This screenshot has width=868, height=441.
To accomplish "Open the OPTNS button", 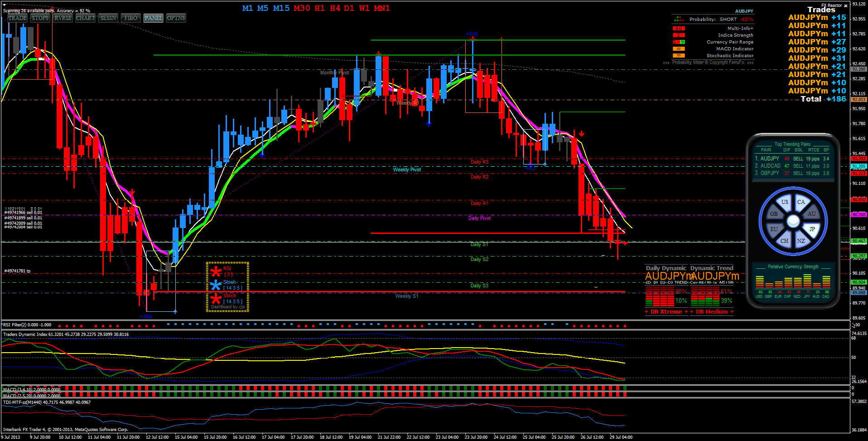I will (x=176, y=18).
